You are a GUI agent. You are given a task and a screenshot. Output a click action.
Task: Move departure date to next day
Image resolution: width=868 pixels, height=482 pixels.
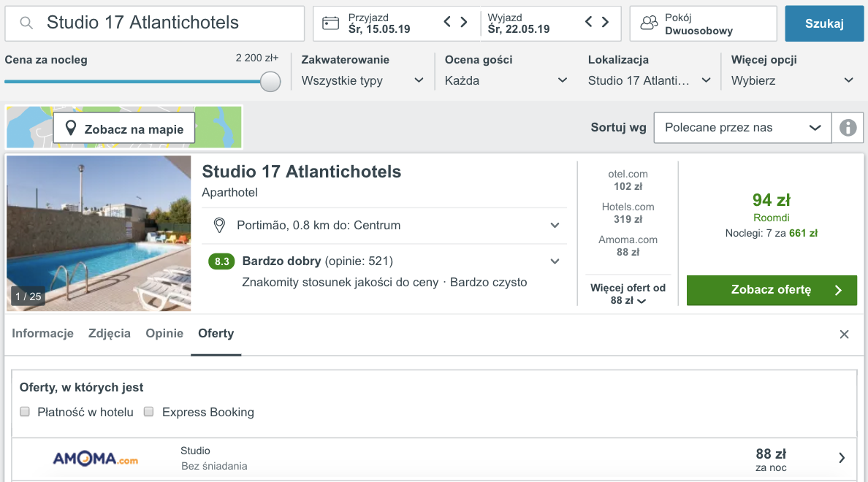pyautogui.click(x=605, y=22)
